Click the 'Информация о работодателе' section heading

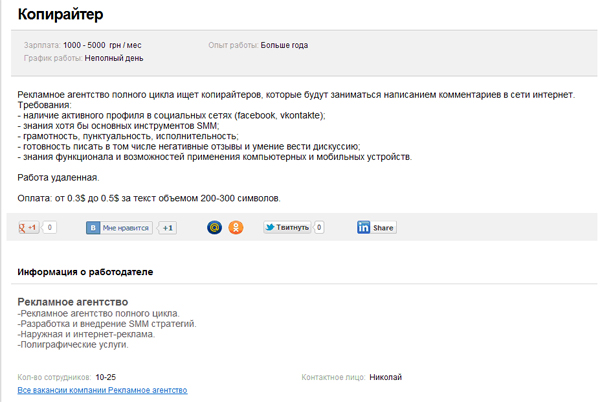[x=85, y=271]
